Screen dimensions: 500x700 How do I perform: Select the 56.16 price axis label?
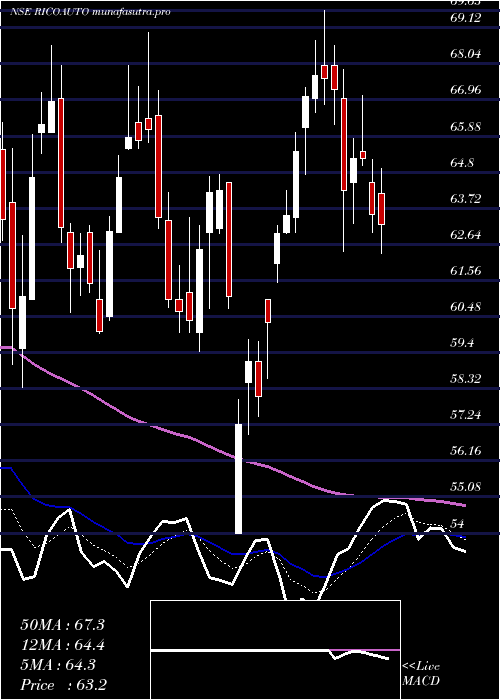tap(466, 451)
